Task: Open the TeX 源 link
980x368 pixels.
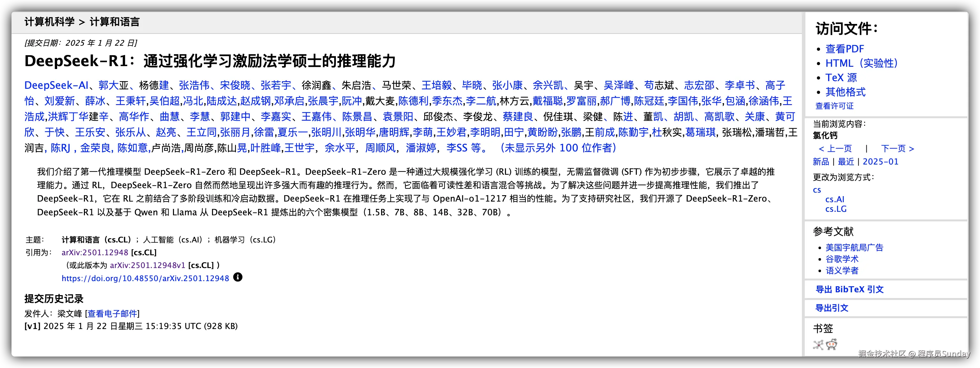Action: pyautogui.click(x=841, y=78)
